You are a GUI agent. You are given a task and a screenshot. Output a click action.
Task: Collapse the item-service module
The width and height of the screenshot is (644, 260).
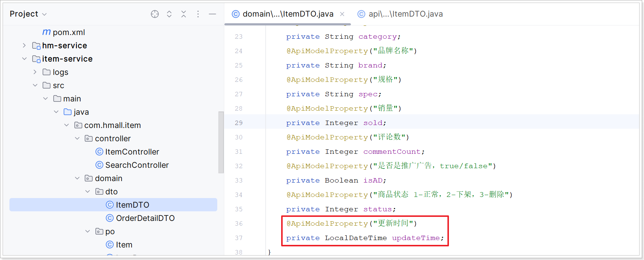tap(24, 59)
